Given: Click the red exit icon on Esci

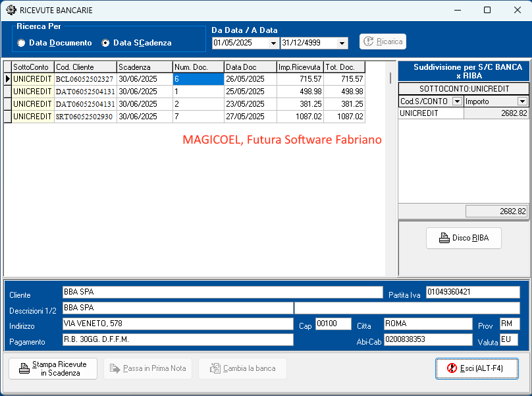Looking at the screenshot, I should click(x=452, y=368).
